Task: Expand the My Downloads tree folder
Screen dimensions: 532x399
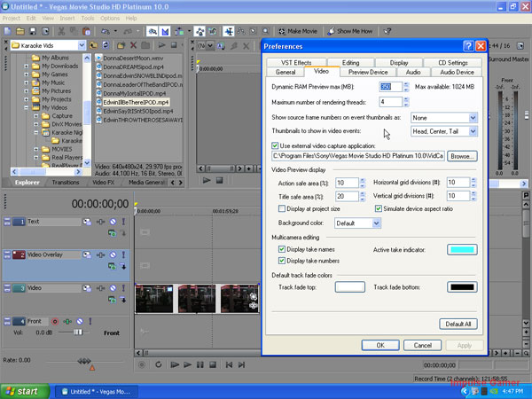Action: click(x=26, y=66)
